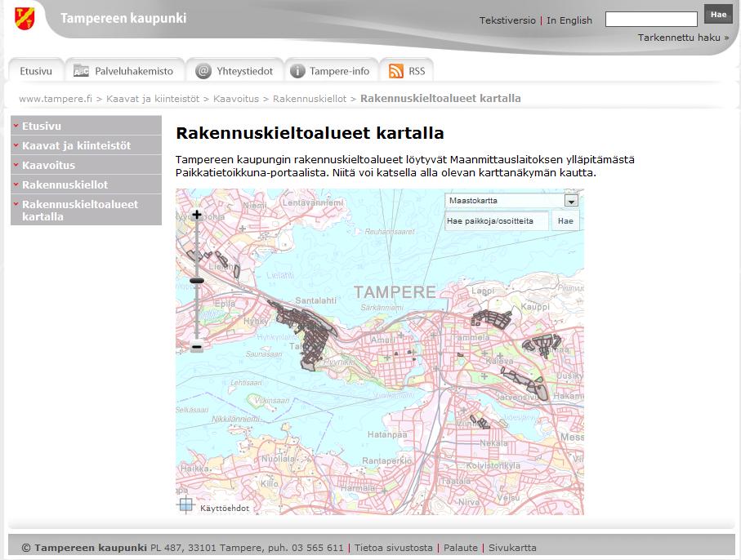Open the Etusivu tab
Screen dimensions: 741x560
36,71
